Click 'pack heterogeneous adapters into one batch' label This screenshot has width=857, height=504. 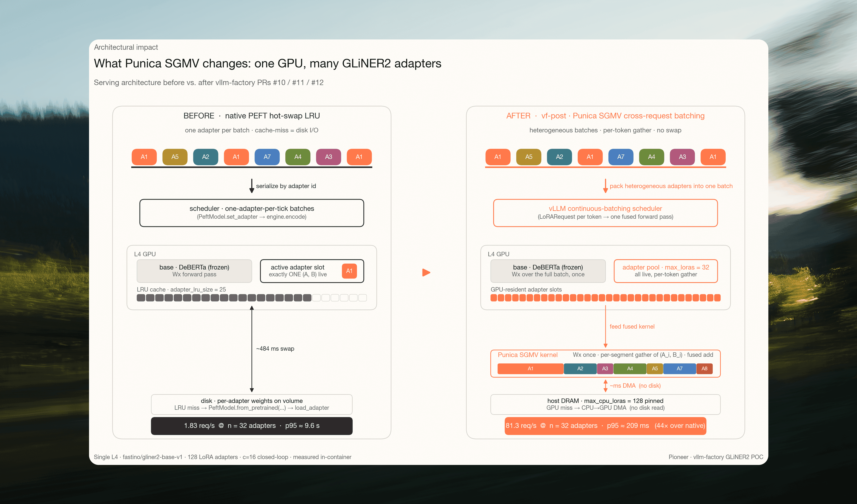[671, 186]
